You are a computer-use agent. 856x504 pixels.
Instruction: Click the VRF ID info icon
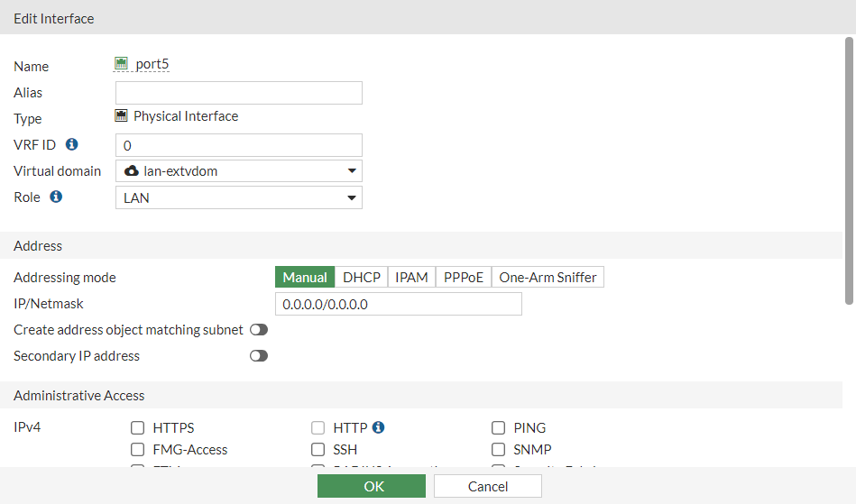(x=72, y=144)
